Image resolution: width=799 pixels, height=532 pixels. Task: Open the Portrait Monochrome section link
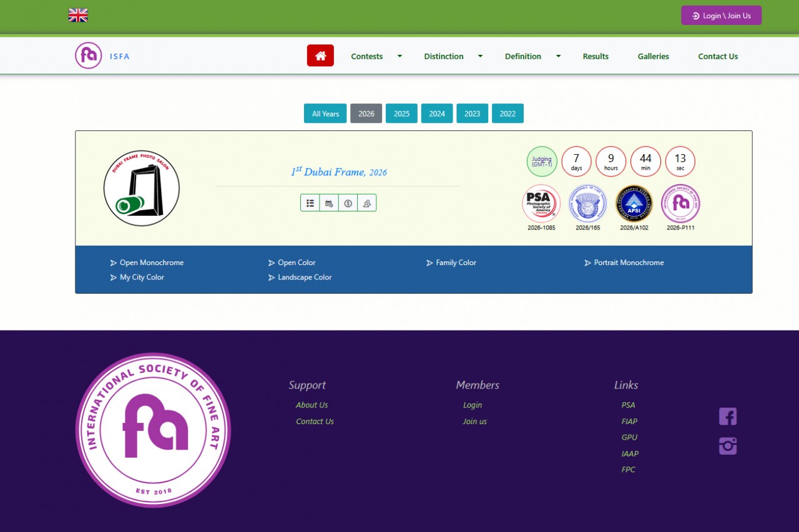coord(628,263)
